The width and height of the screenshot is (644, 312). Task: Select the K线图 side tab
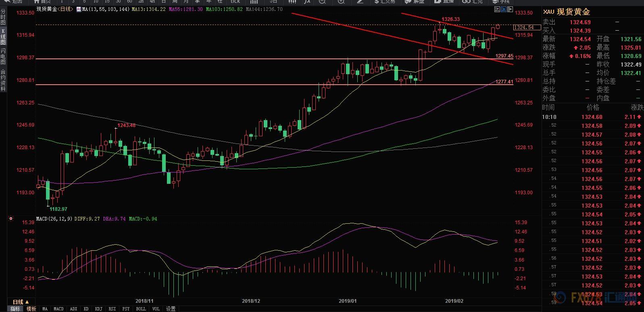coord(3,37)
